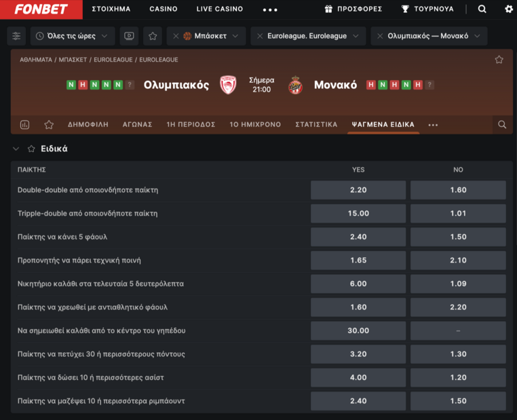Remove the Ολυμπιακός — Μονακό filter X
Image resolution: width=517 pixels, height=420 pixels.
[380, 36]
